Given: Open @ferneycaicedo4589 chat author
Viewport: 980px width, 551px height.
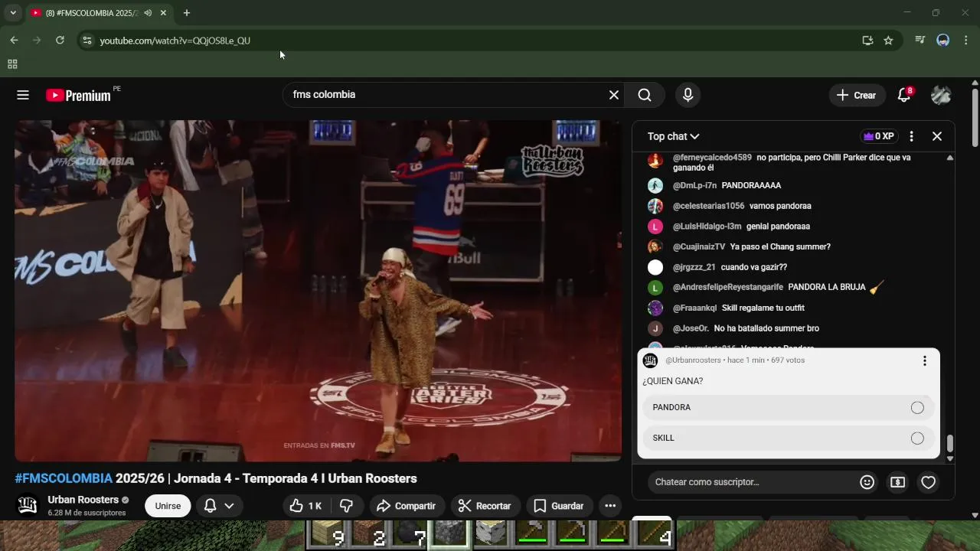Looking at the screenshot, I should [712, 158].
